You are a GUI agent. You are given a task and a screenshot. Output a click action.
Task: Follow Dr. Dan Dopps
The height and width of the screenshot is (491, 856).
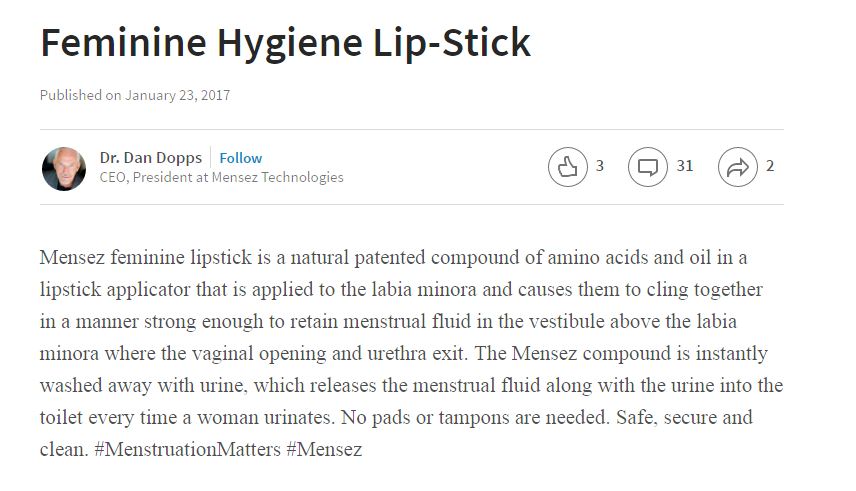241,158
